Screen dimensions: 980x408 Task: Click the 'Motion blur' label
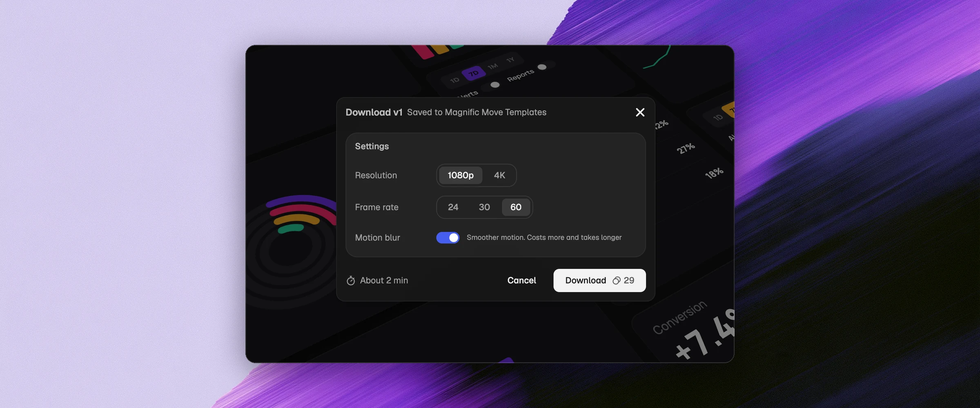pyautogui.click(x=377, y=237)
